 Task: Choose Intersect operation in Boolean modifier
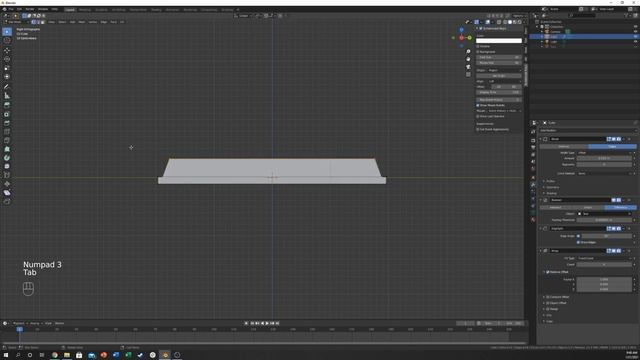pyautogui.click(x=555, y=207)
